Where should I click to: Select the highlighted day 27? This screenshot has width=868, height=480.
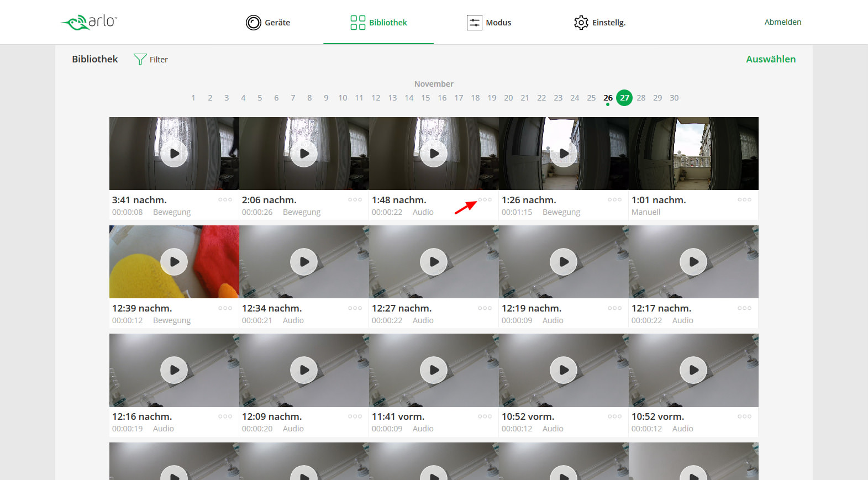[x=624, y=98]
